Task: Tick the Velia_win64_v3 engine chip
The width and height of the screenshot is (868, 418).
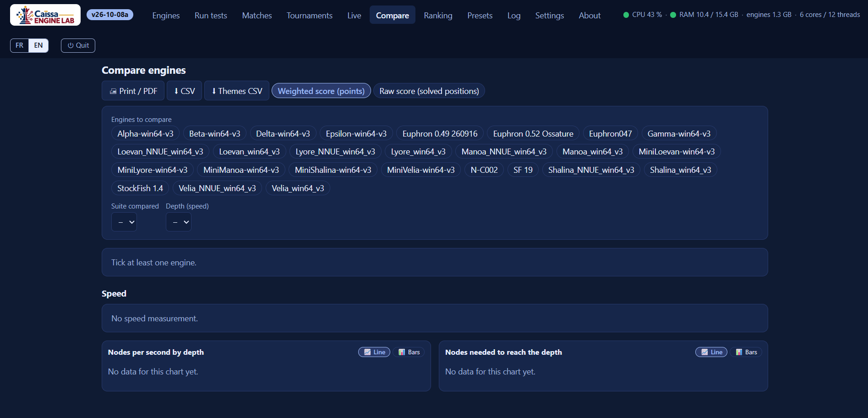Action: (298, 188)
